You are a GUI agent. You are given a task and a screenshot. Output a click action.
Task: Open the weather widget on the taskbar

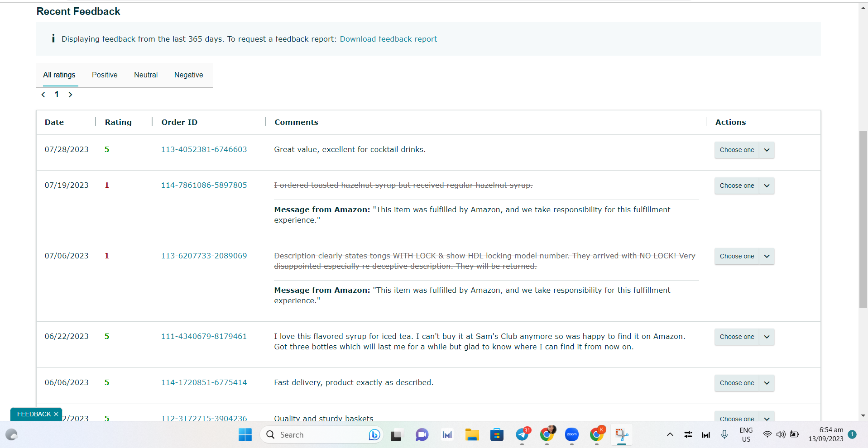(x=11, y=435)
